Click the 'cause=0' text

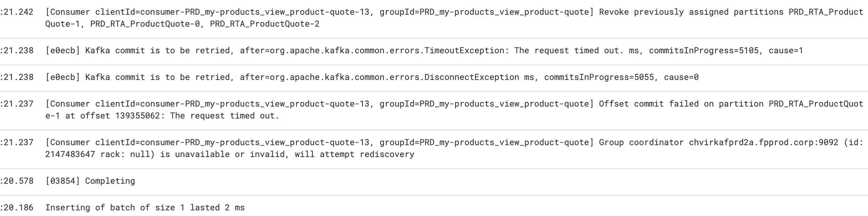[681, 77]
